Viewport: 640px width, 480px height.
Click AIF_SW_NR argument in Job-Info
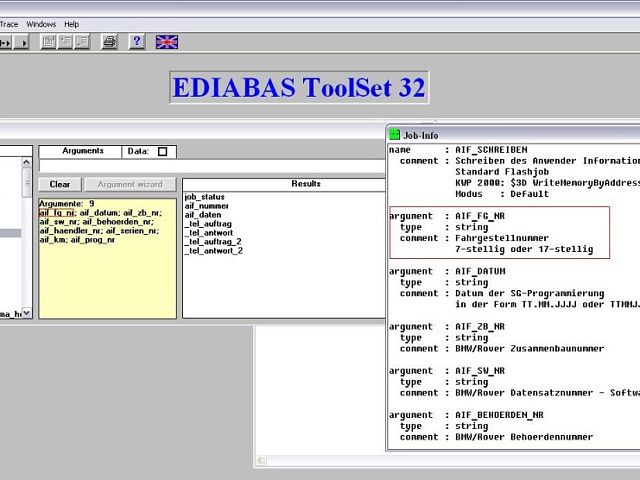(480, 371)
